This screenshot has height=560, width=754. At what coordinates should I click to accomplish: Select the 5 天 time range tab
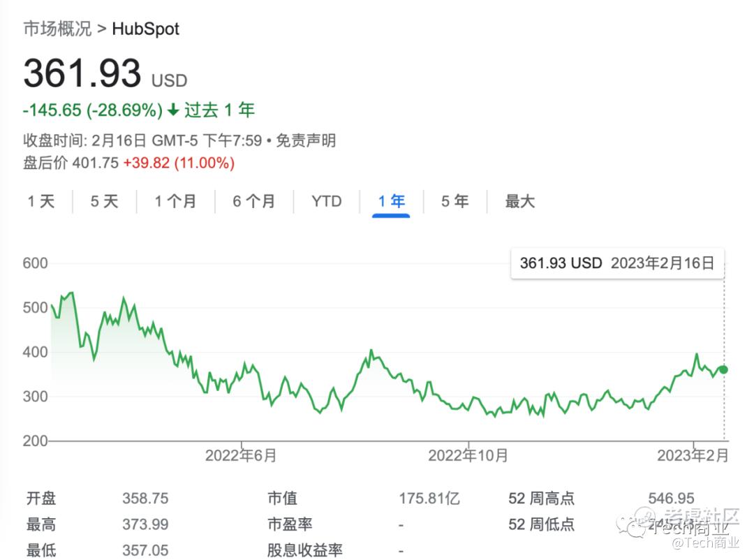(x=104, y=201)
